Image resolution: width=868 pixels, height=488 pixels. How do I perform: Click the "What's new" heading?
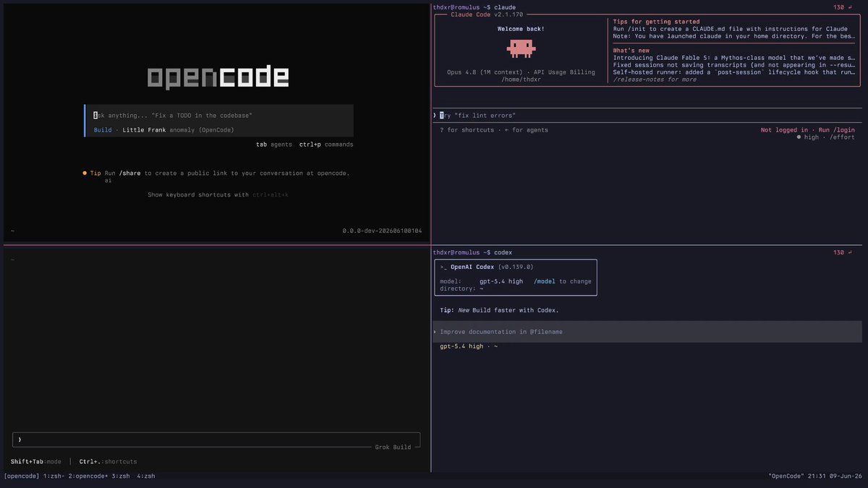[x=631, y=51]
